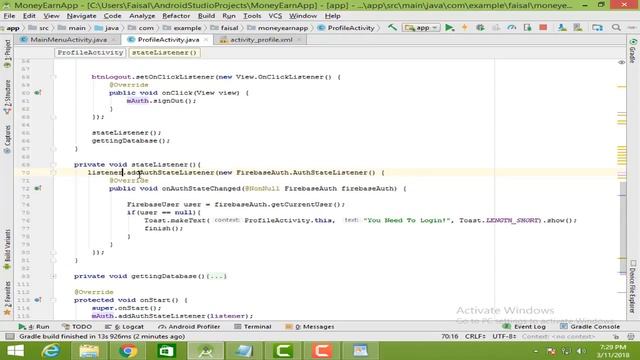Toggle the Project tool window

point(7,54)
